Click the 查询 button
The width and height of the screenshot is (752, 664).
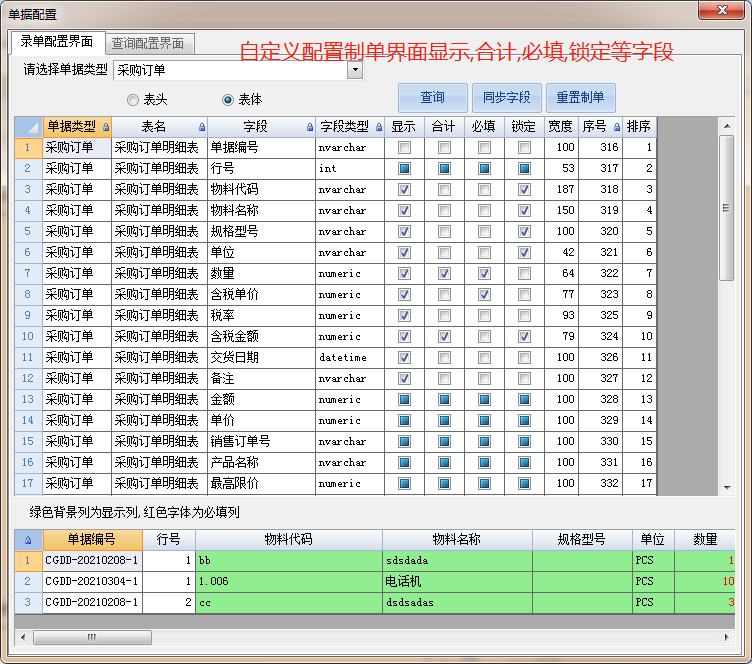[x=432, y=98]
